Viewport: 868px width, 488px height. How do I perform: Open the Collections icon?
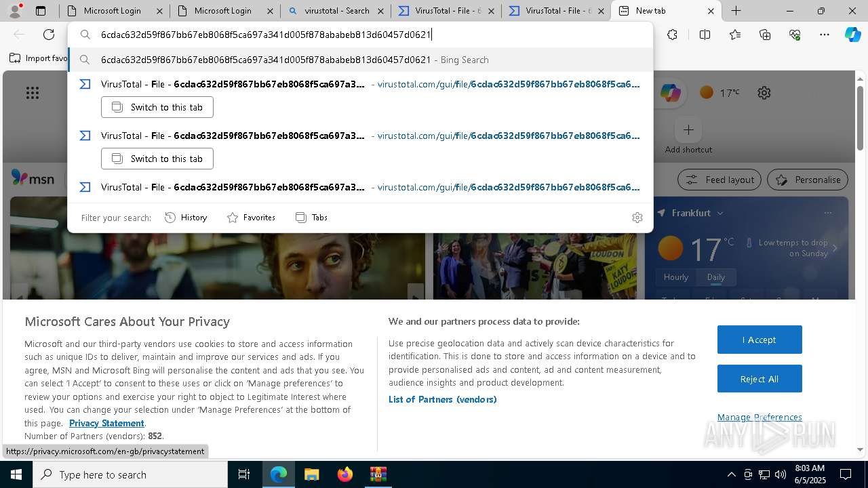point(765,35)
